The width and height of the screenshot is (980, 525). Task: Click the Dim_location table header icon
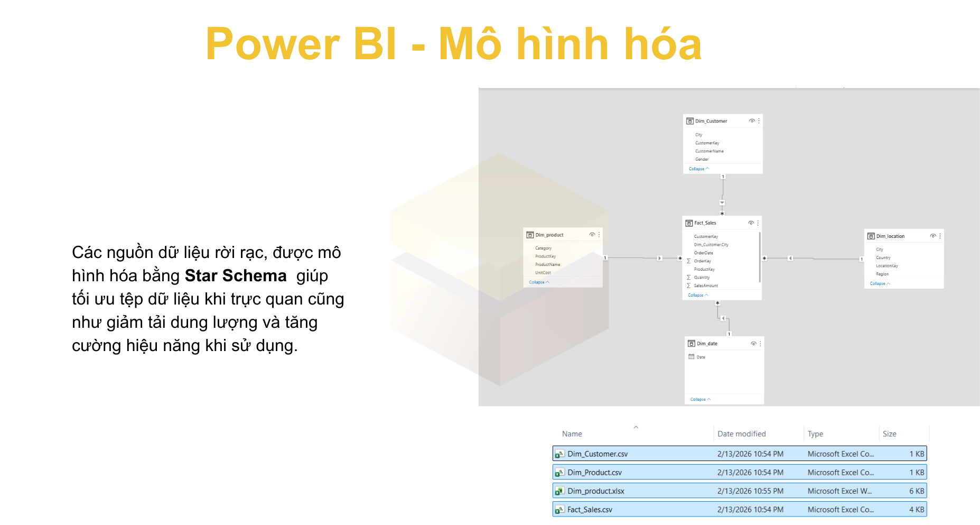(x=871, y=236)
